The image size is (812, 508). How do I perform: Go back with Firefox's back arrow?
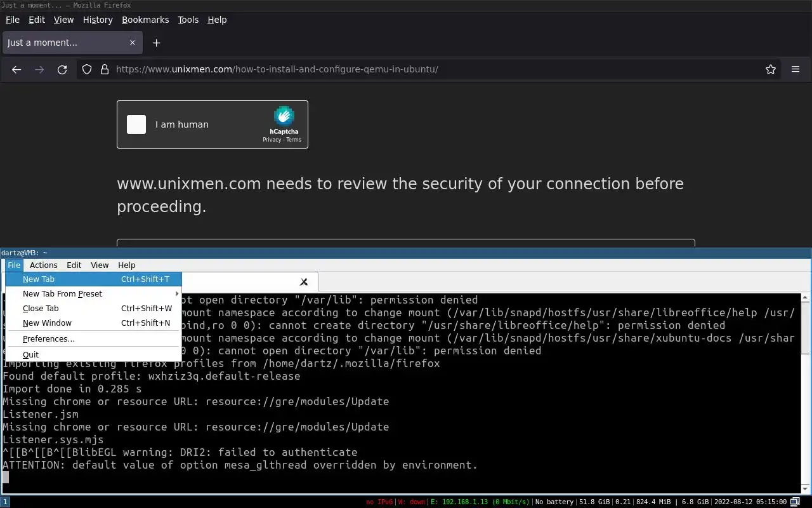(x=16, y=69)
